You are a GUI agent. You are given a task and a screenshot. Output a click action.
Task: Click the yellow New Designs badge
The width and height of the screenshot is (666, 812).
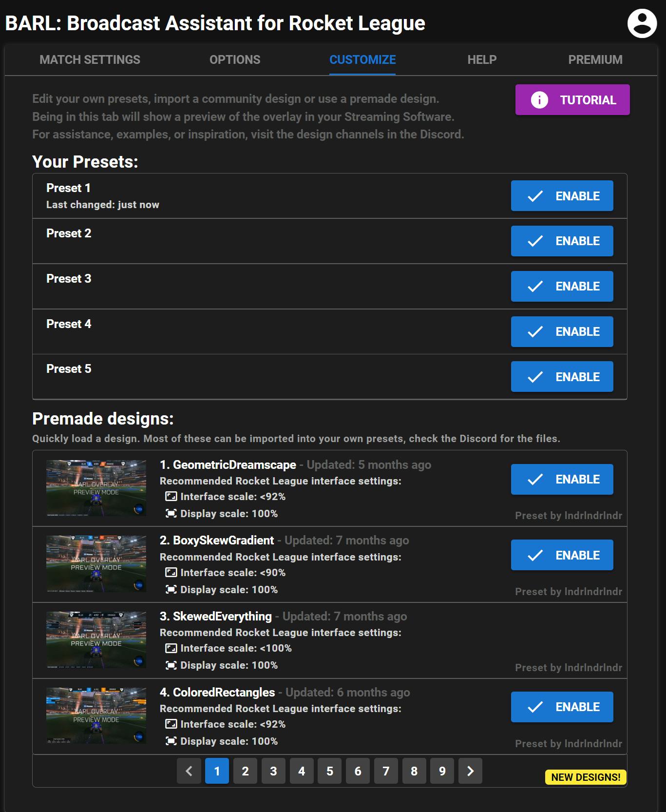586,777
